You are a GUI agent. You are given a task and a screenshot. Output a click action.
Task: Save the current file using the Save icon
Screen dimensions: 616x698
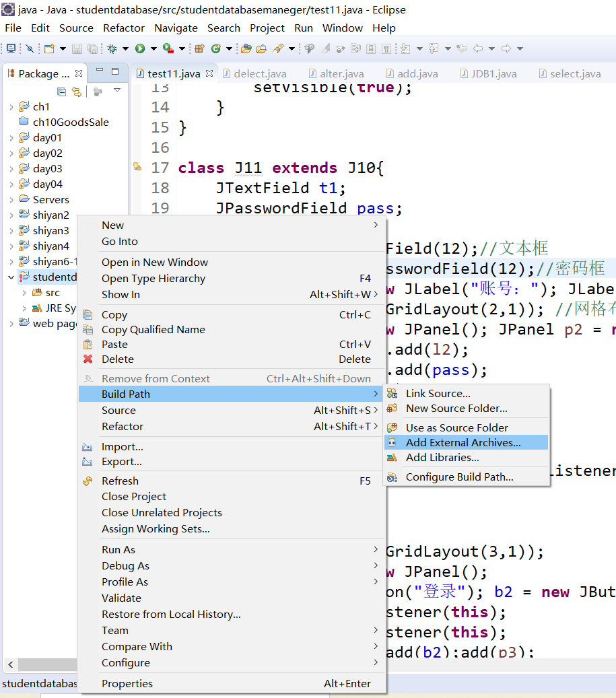tap(75, 48)
